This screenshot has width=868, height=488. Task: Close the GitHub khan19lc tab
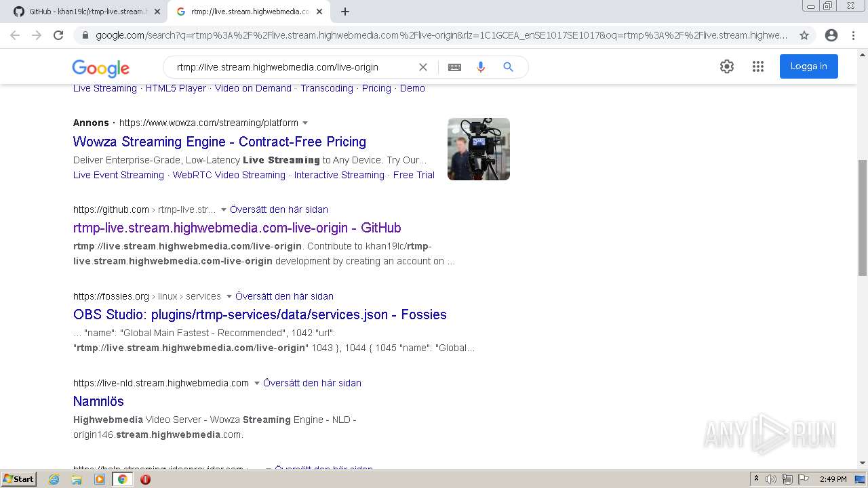(157, 12)
